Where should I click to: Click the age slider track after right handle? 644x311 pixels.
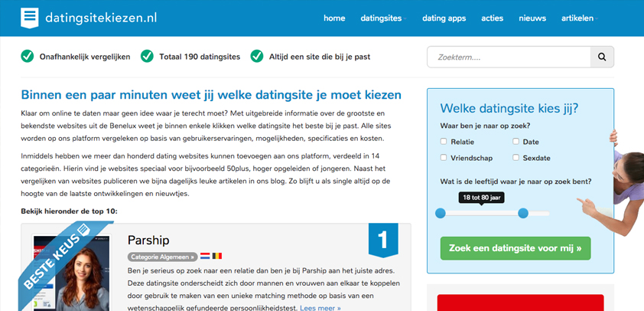click(x=539, y=213)
